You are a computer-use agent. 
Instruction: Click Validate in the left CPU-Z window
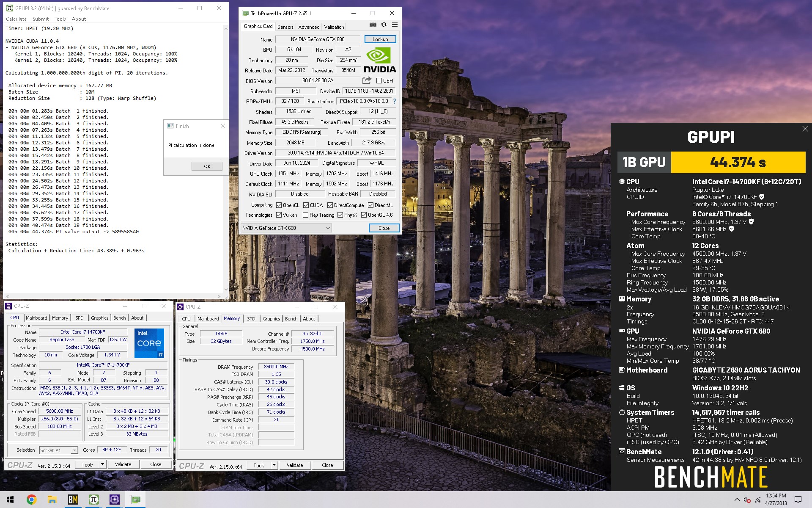coord(123,464)
